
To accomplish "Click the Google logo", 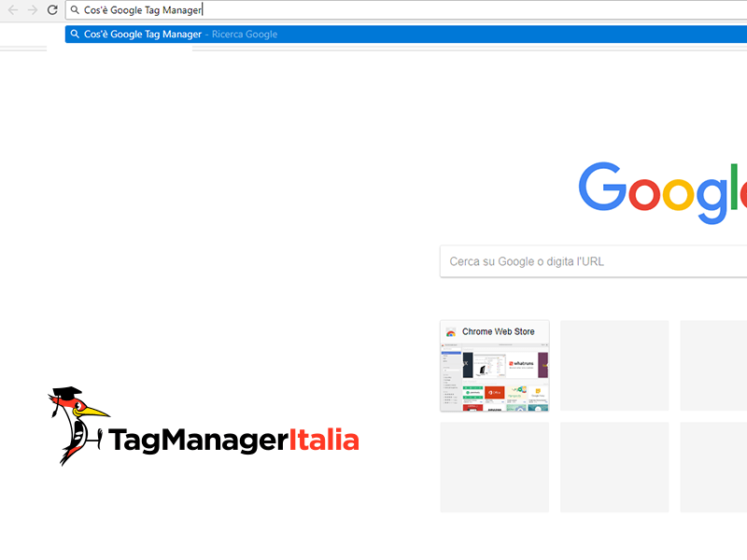I will click(663, 193).
